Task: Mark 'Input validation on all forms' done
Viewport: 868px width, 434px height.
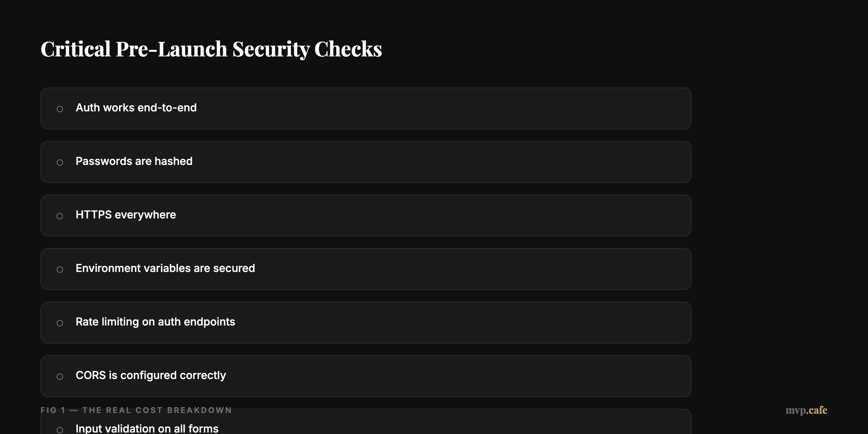Action: click(60, 429)
